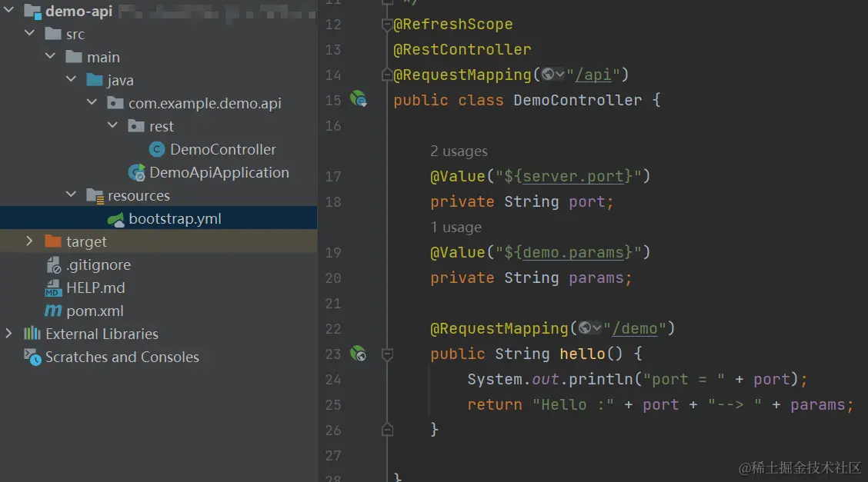Select DemoController in the project tree
868x482 pixels.
point(223,149)
